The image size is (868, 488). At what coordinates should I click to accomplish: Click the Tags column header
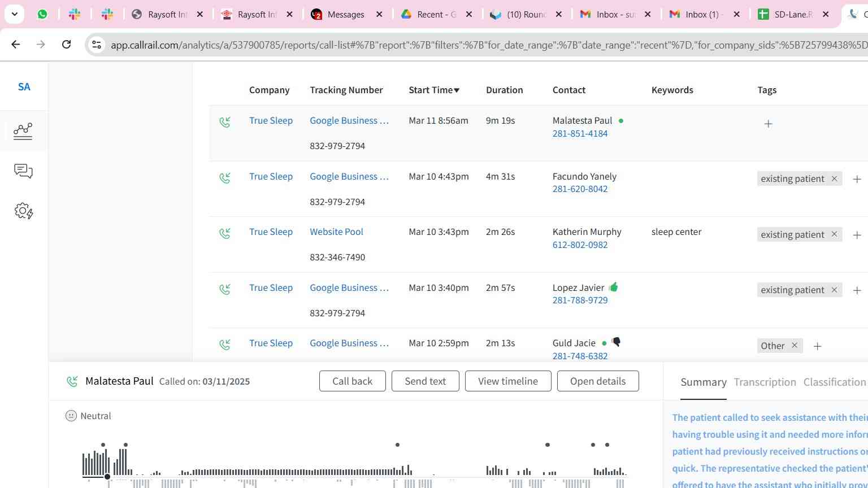pos(767,90)
